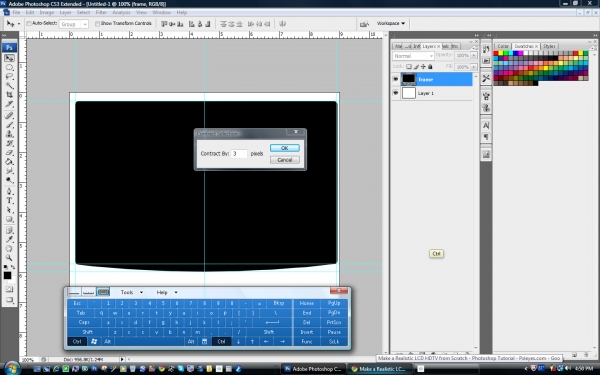Open the Filter menu

tap(101, 13)
